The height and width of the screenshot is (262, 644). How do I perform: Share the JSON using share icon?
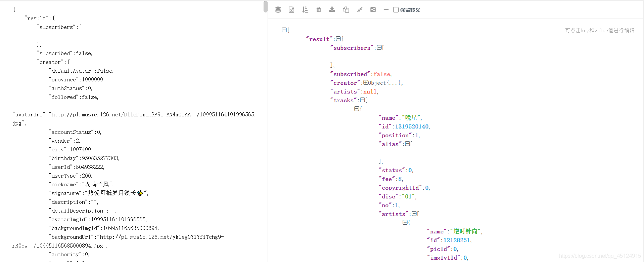(373, 10)
